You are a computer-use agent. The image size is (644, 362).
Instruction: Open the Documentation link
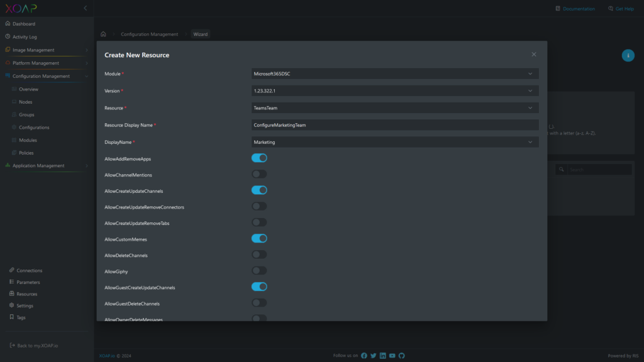(579, 9)
